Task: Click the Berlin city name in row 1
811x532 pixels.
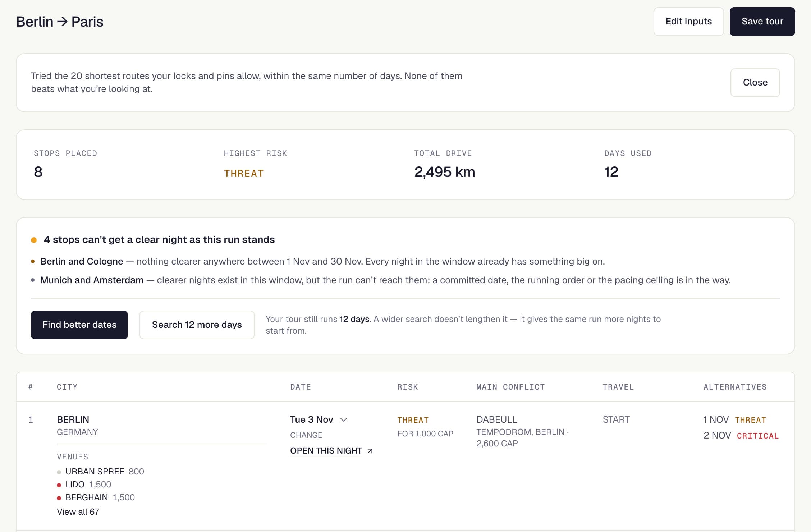Action: tap(73, 419)
